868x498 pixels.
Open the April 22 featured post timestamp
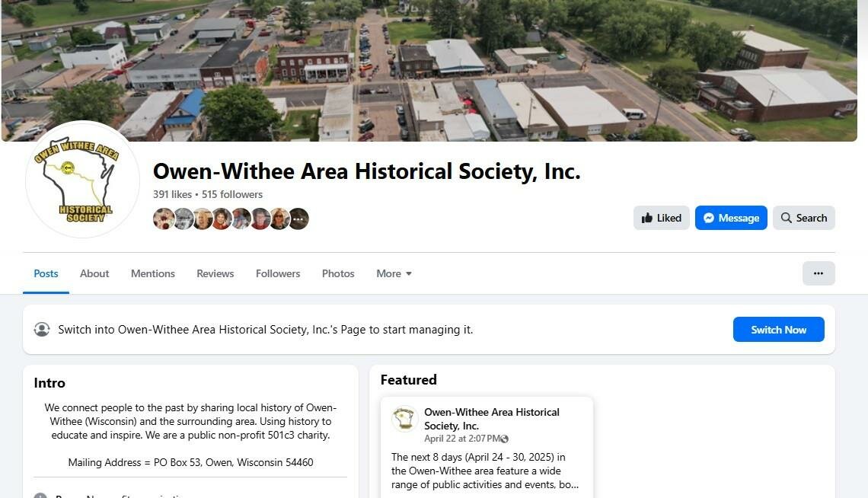click(x=461, y=439)
